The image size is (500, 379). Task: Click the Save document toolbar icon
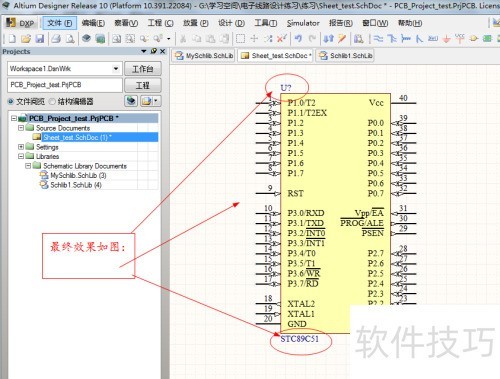(40, 39)
